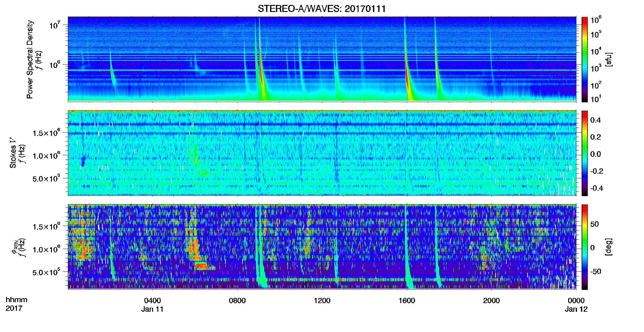
Task: Click the Stokes V colorbar
Action: click(584, 153)
